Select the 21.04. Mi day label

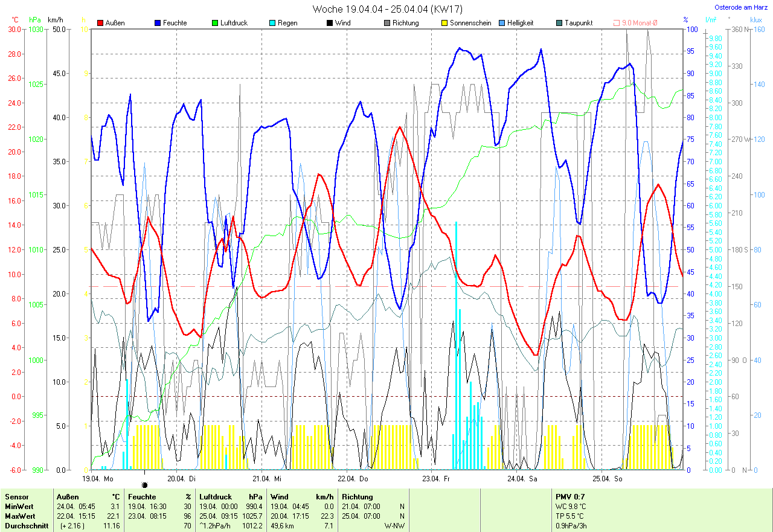click(x=266, y=478)
